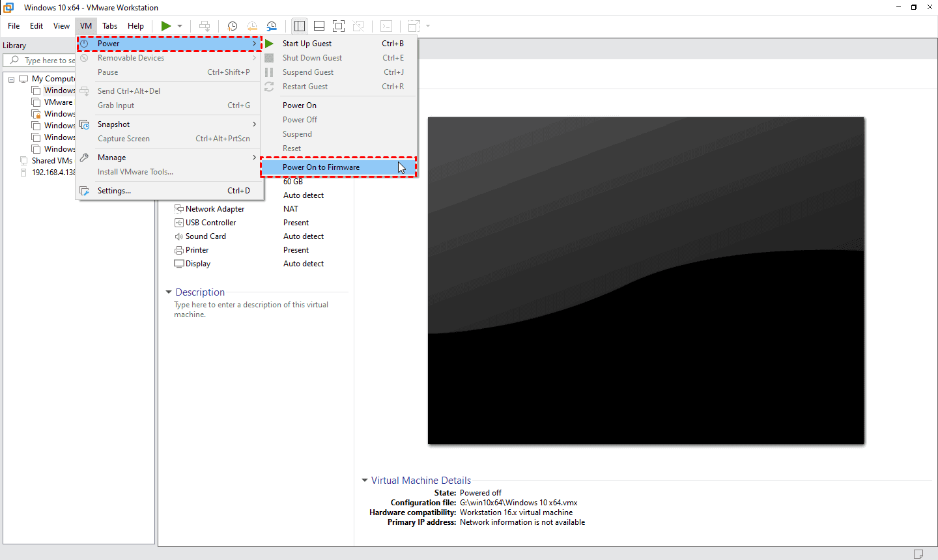Click the 'NAT' network adapter value
The width and height of the screenshot is (938, 560).
[x=291, y=209]
